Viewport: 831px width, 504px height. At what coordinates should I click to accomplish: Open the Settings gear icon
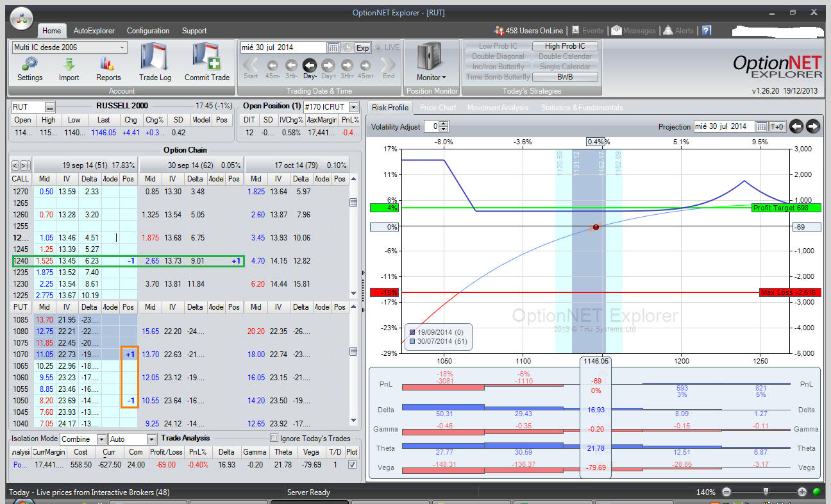pos(29,64)
